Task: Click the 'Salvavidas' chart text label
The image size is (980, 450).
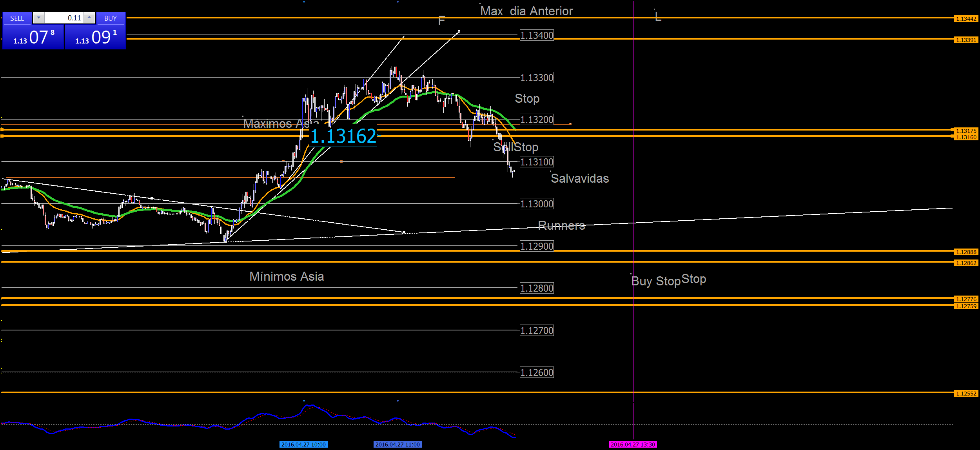Action: (580, 179)
